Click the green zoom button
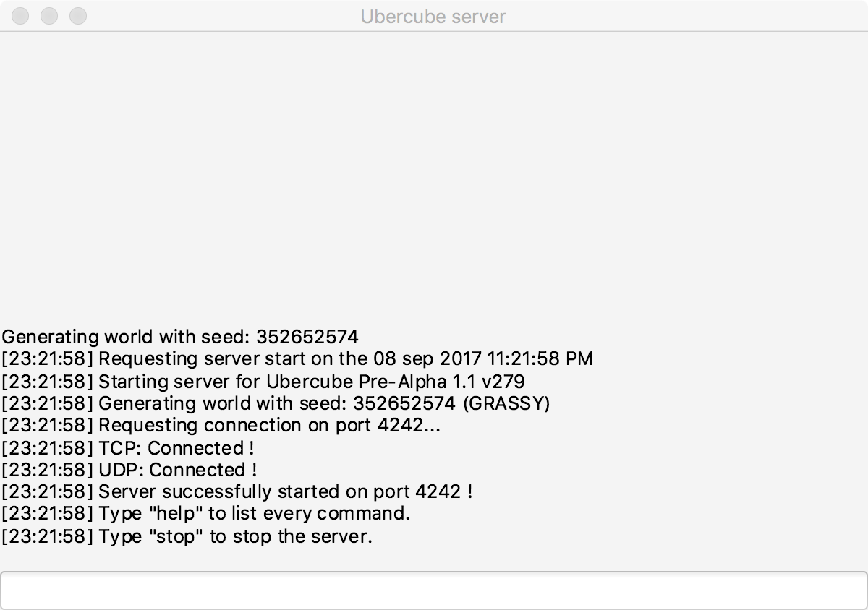This screenshot has width=868, height=610. [78, 16]
